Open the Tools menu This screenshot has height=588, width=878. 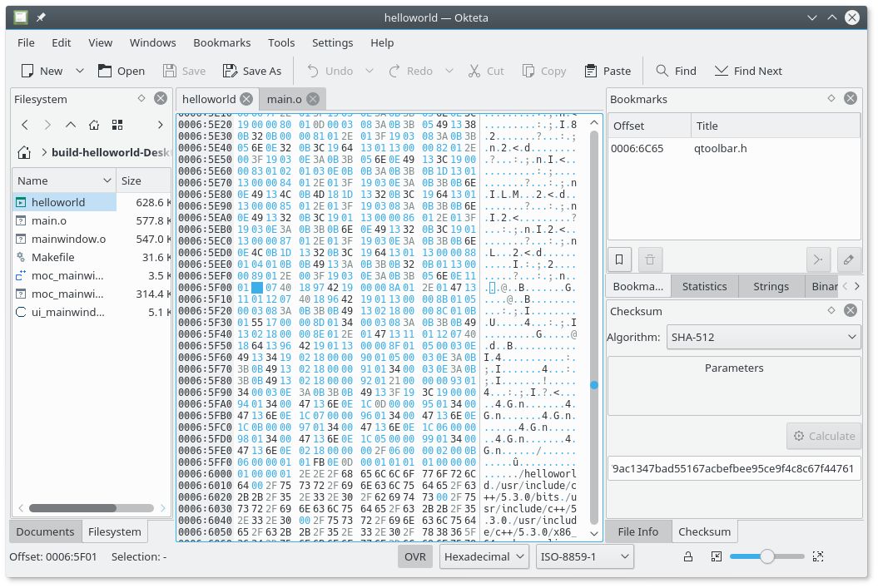click(281, 42)
